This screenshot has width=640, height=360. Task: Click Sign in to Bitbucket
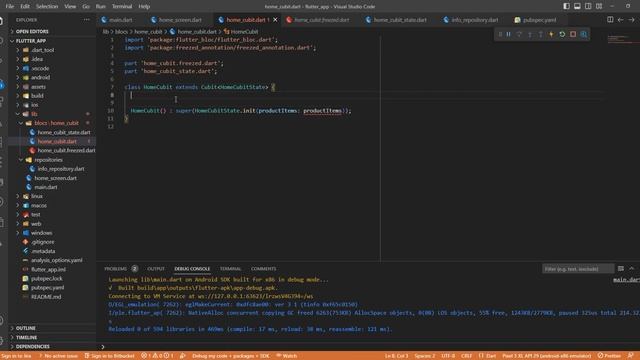[x=109, y=356]
